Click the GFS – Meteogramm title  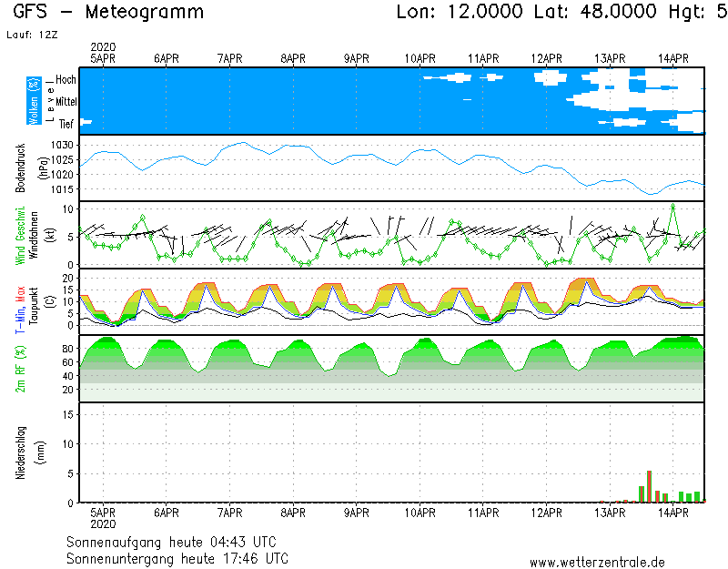(x=108, y=13)
